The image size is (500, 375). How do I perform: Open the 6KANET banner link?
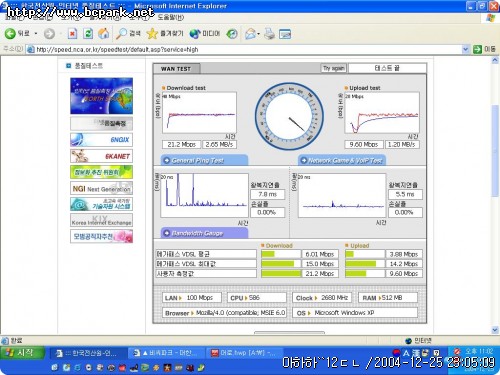(x=101, y=156)
